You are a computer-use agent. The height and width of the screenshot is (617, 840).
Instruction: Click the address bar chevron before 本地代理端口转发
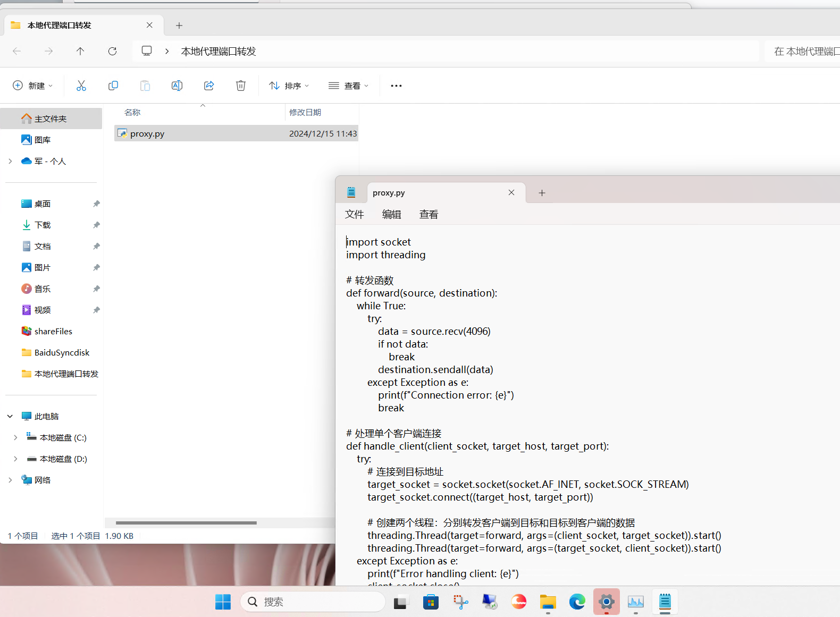[167, 51]
